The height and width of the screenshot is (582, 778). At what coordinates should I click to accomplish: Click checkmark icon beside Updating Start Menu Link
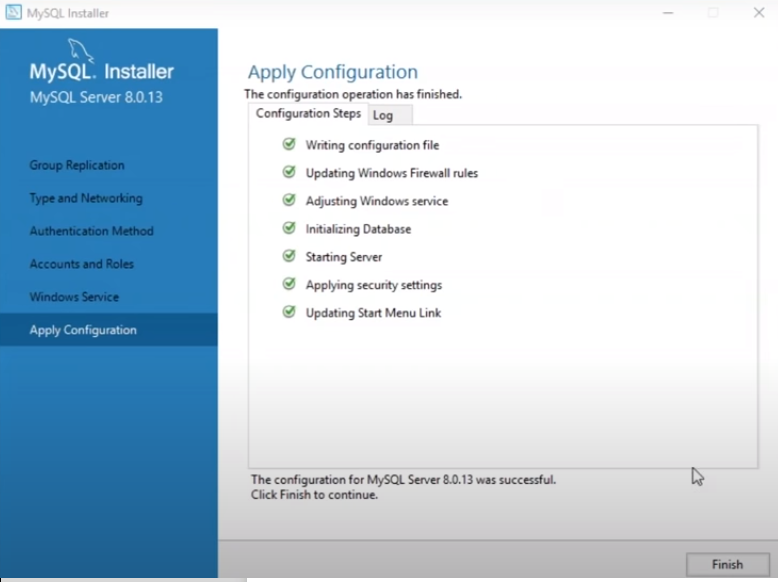[x=289, y=312]
